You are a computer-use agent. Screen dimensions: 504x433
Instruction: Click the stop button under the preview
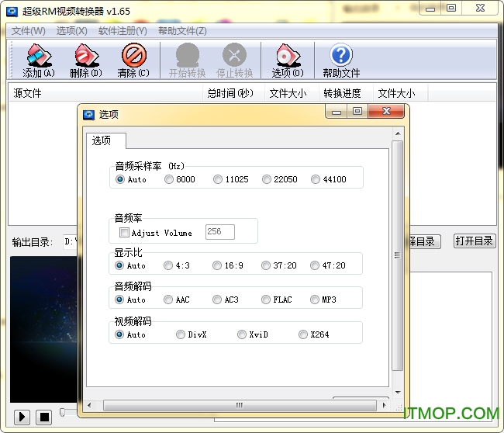(x=44, y=417)
